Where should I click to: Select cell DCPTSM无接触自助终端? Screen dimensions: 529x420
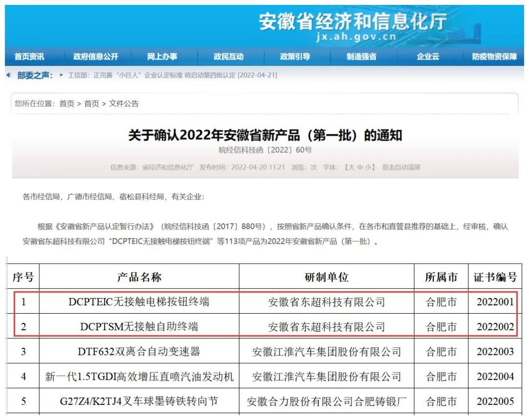point(139,326)
